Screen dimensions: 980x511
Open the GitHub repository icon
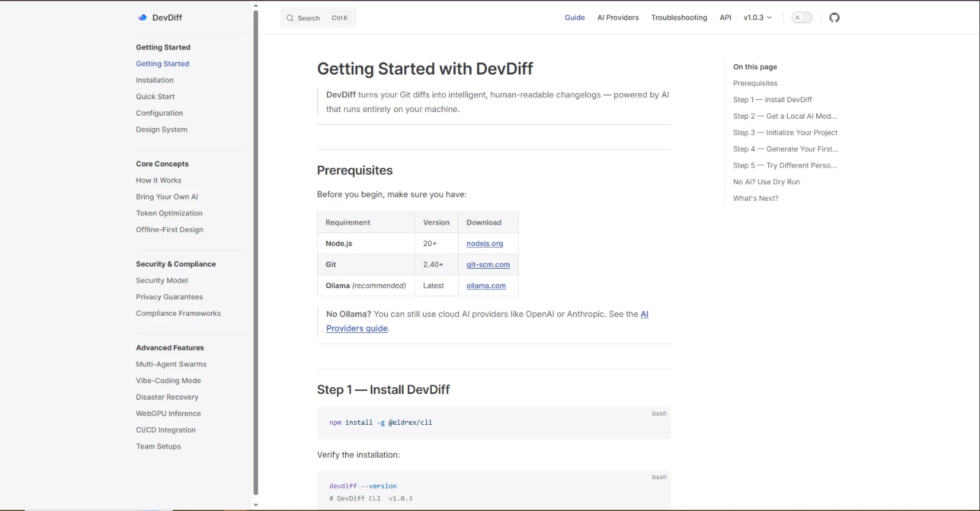tap(834, 18)
